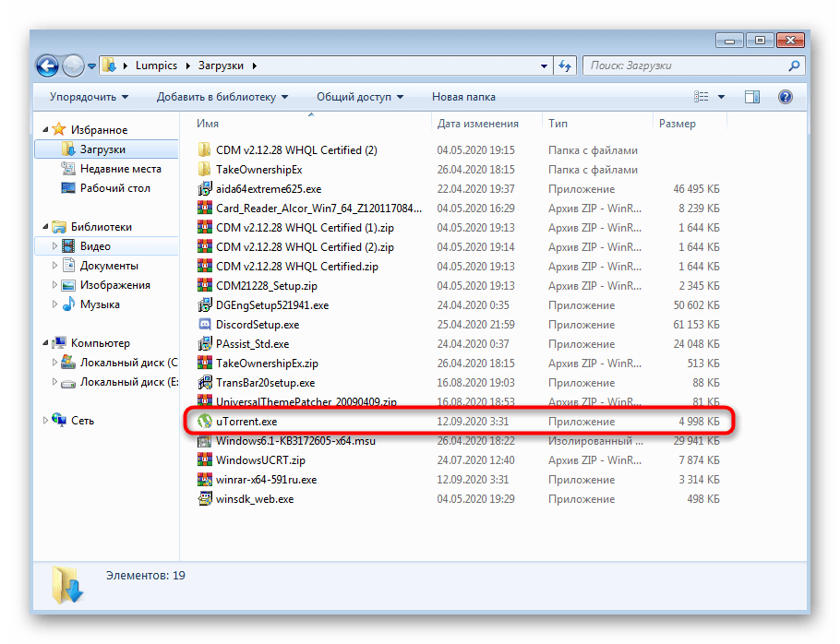
Task: Collapse the Избранное section
Action: pos(45,129)
